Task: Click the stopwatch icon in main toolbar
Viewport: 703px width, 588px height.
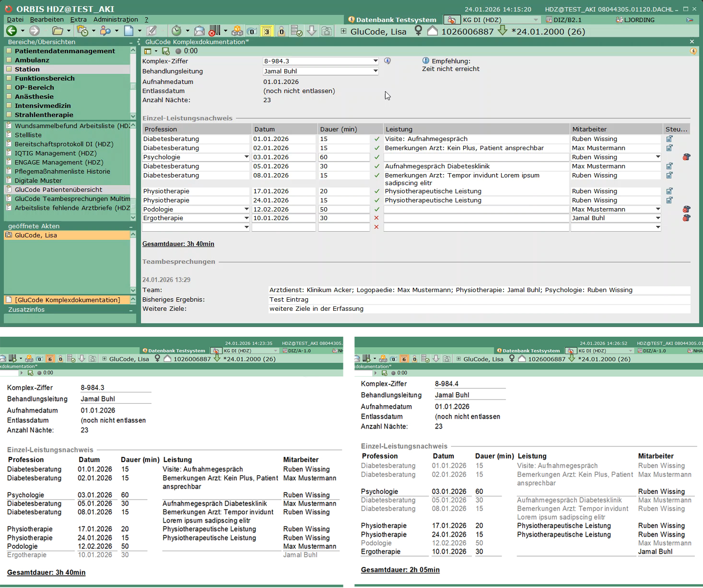Action: [x=176, y=31]
